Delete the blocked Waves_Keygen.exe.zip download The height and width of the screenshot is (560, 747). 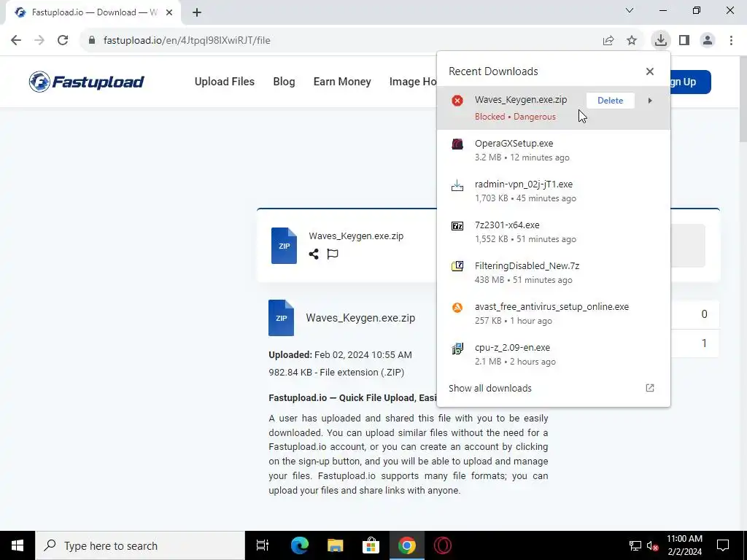[x=611, y=101]
